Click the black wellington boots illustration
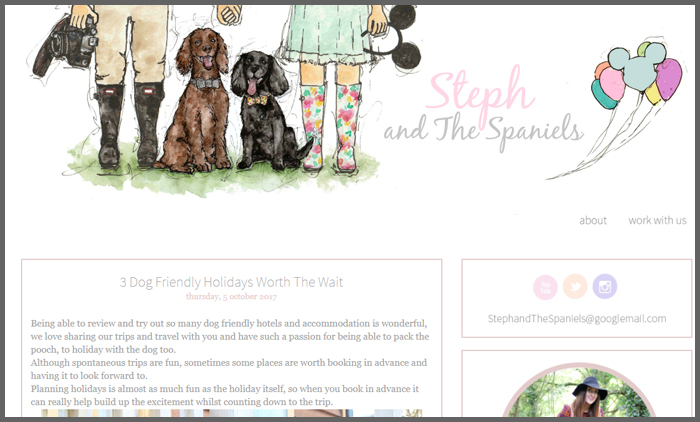This screenshot has height=422, width=700. point(129,125)
